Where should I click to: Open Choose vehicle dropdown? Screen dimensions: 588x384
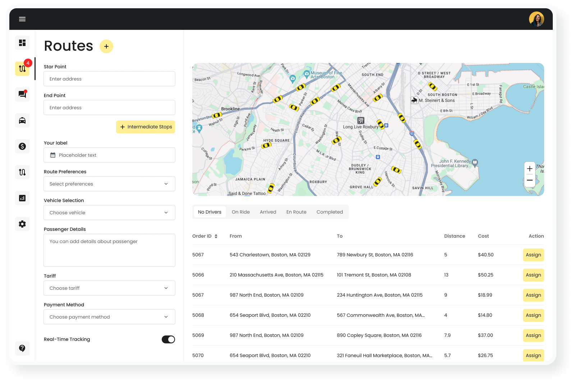point(110,212)
